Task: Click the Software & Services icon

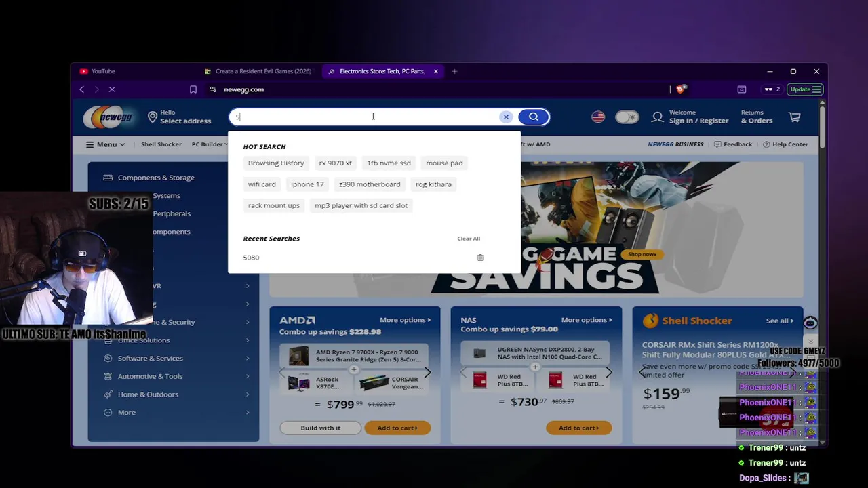Action: 108,358
